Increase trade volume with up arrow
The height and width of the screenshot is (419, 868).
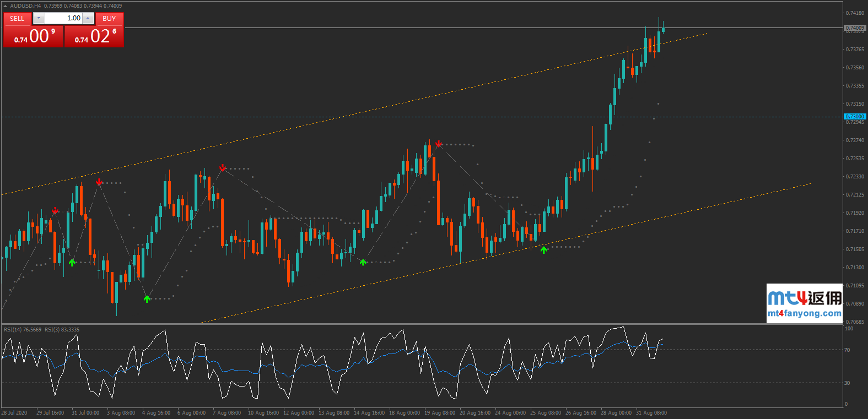88,18
